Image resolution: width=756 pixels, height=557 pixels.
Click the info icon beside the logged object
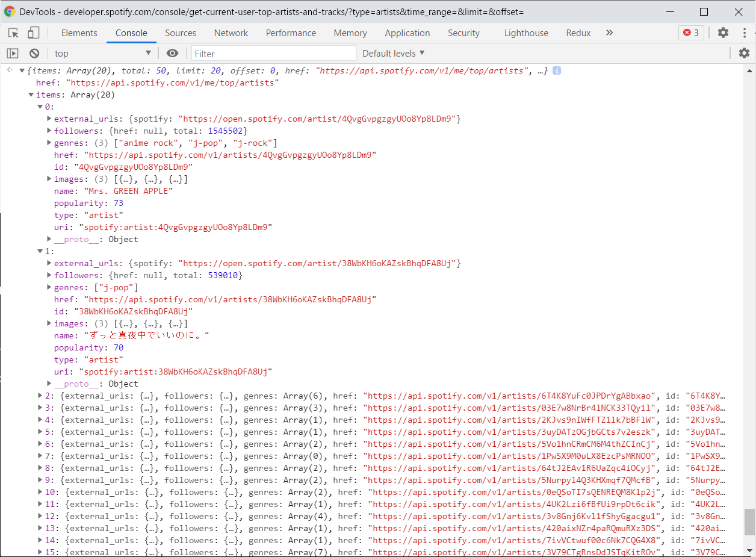point(557,70)
